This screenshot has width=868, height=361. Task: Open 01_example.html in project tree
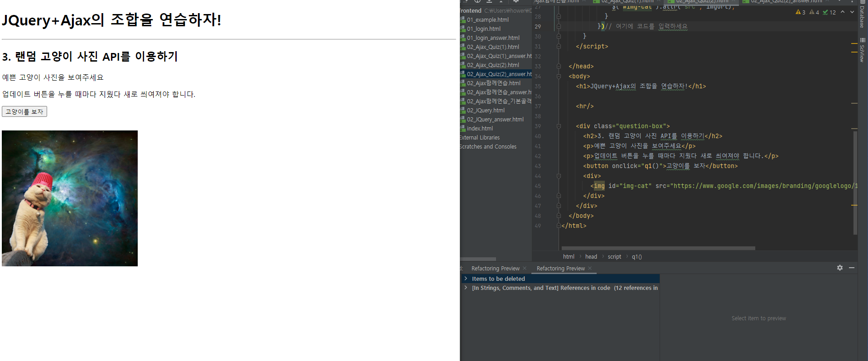pyautogui.click(x=487, y=20)
